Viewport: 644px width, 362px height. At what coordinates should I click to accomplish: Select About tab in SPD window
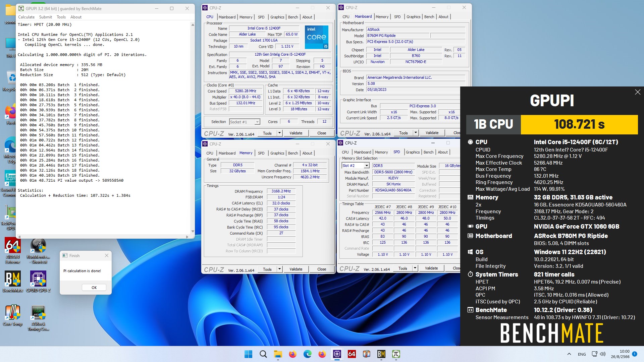tap(443, 152)
